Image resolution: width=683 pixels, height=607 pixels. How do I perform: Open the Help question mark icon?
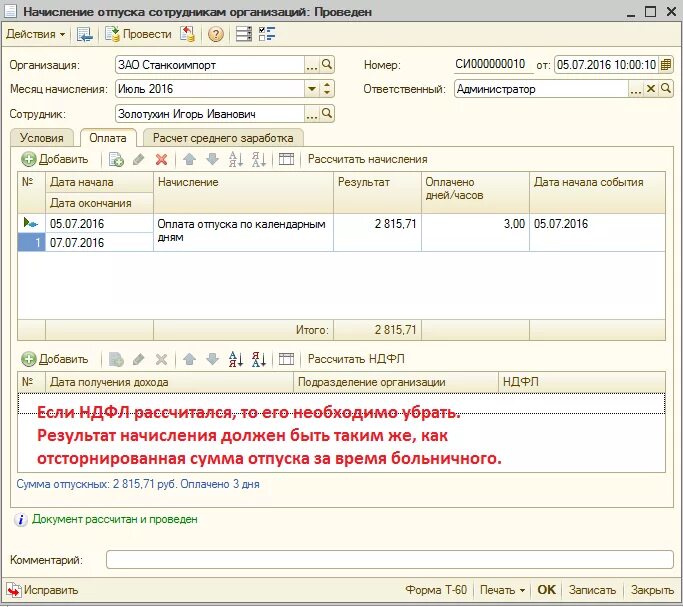pos(215,34)
